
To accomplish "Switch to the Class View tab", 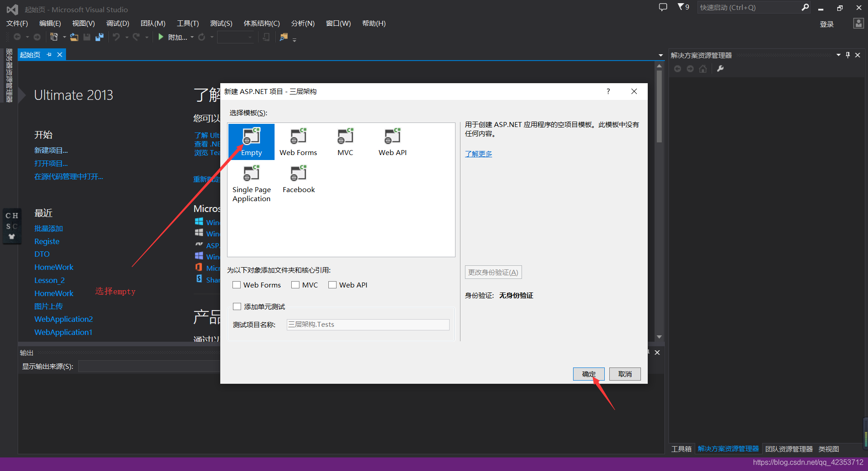I will click(829, 449).
